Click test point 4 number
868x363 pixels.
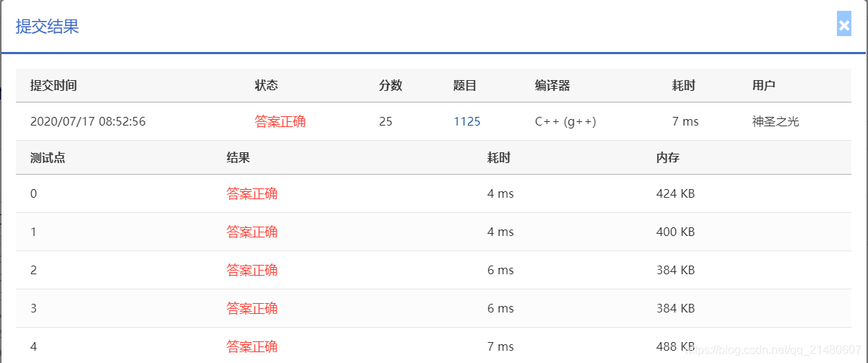pyautogui.click(x=34, y=346)
